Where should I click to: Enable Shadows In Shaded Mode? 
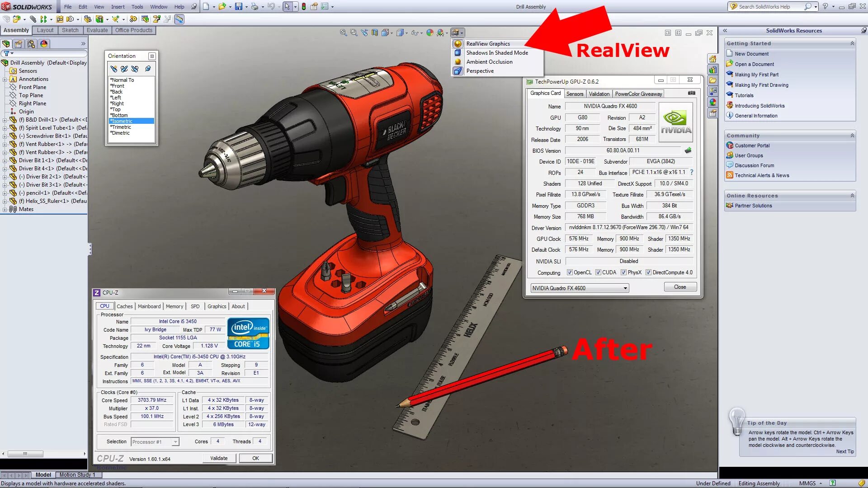point(496,53)
